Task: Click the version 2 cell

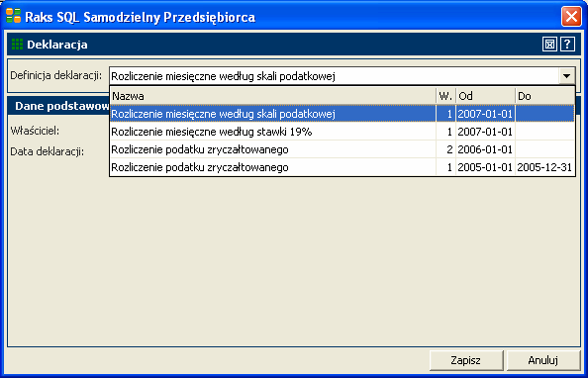Action: click(x=446, y=149)
